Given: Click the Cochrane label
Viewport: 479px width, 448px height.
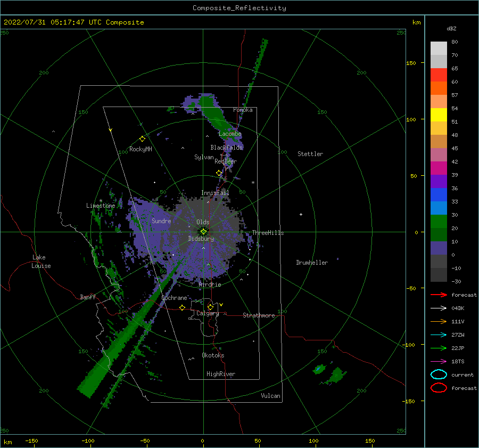Looking at the screenshot, I should [x=174, y=298].
